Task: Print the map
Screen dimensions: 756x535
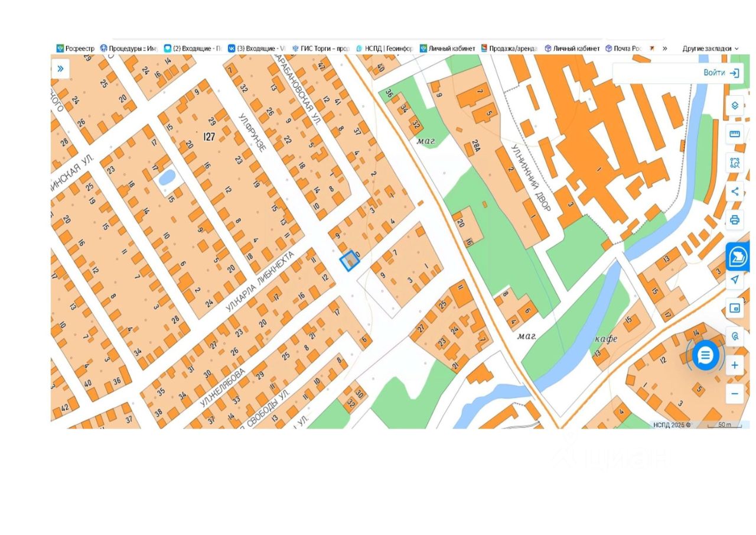Action: click(x=735, y=220)
